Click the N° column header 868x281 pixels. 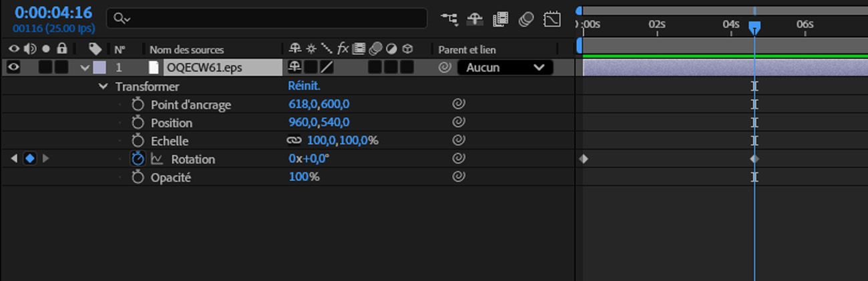(x=120, y=49)
